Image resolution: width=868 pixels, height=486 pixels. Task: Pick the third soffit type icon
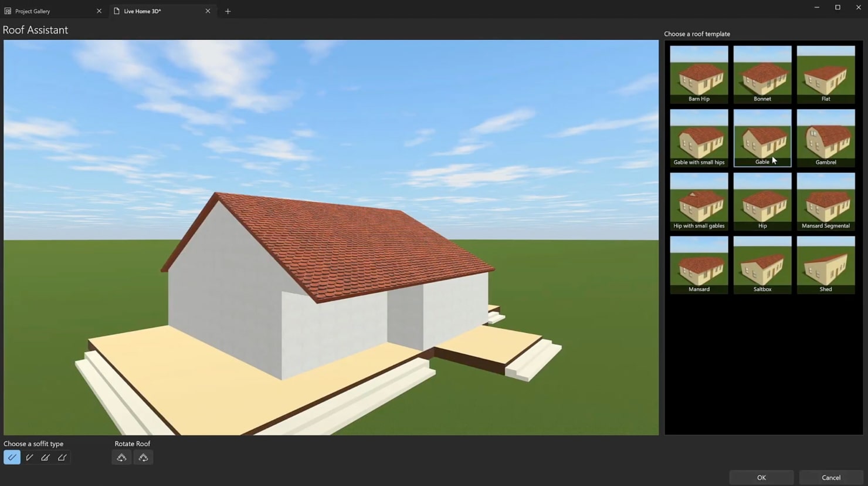pos(45,457)
